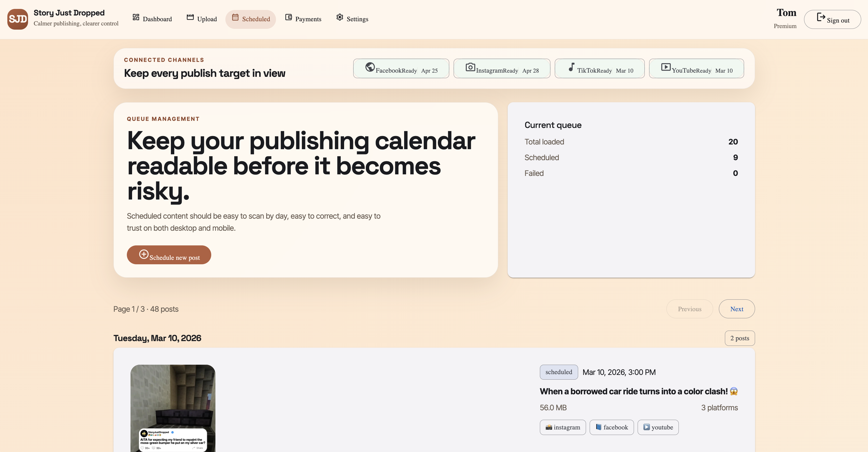Switch to the Payments tab
868x452 pixels.
click(303, 19)
